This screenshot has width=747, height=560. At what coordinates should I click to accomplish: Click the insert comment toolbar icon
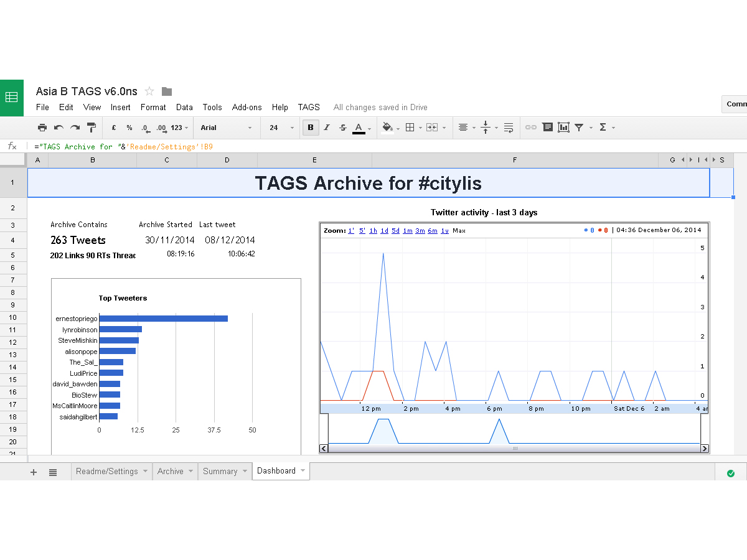coord(547,128)
